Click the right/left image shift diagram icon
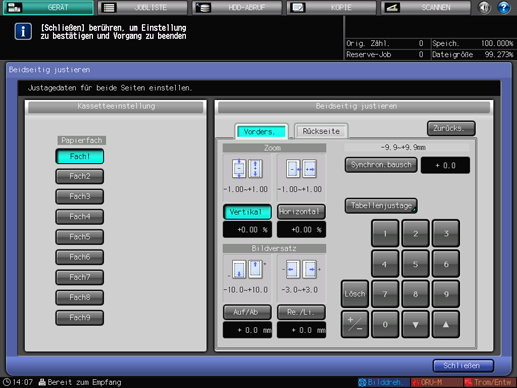Screen dimensions: 517x388 point(301,269)
